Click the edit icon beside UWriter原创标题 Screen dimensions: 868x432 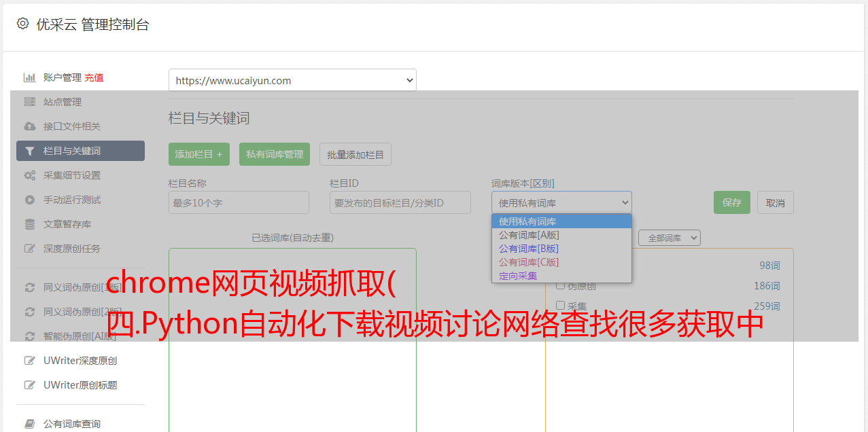tap(29, 385)
